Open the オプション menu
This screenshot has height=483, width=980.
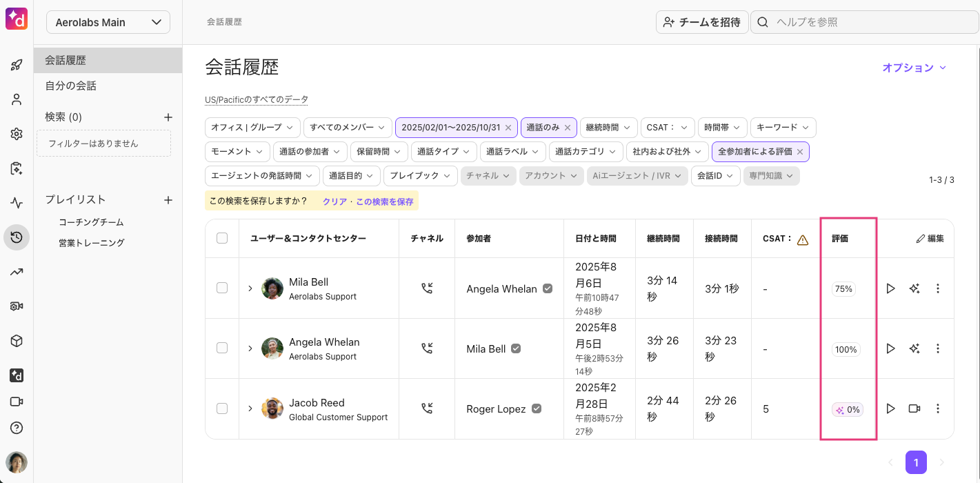coord(914,68)
